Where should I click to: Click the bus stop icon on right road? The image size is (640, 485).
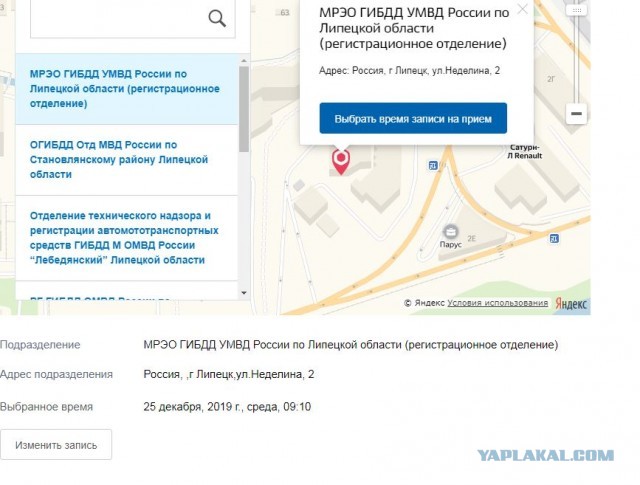[554, 238]
